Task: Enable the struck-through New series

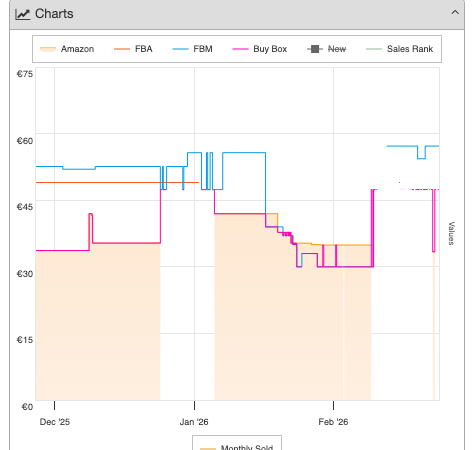Action: (326, 49)
